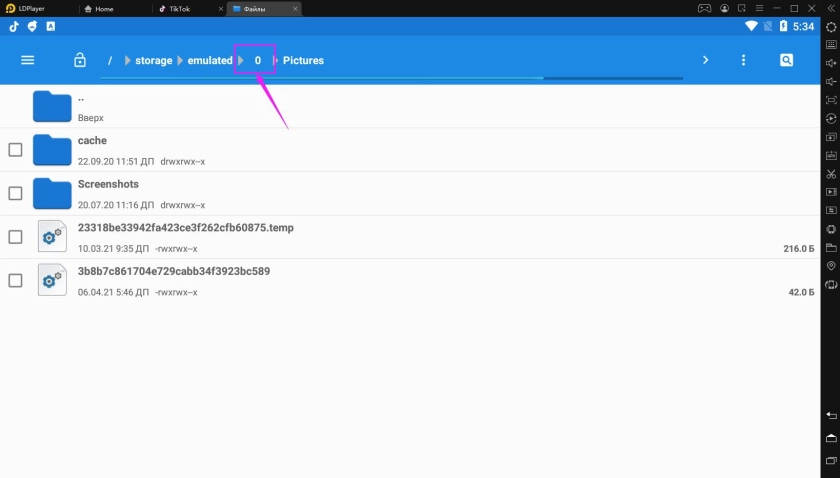Open the Screenshots folder

pyautogui.click(x=108, y=185)
